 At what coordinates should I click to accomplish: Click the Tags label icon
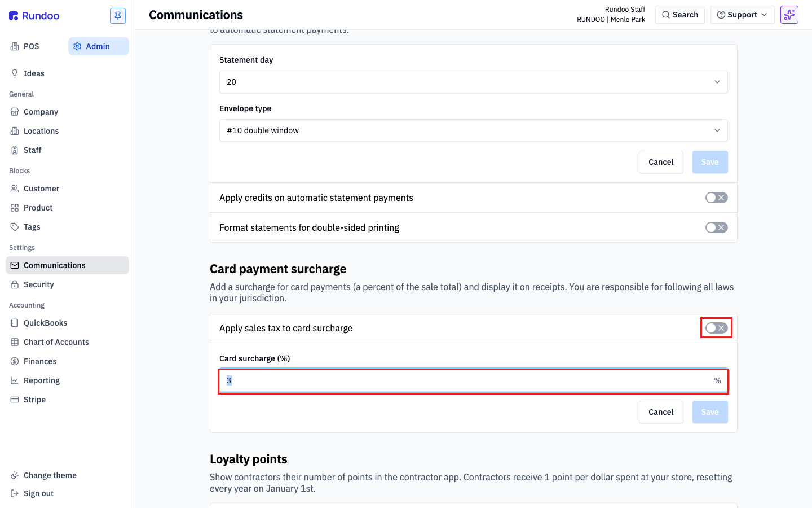point(15,227)
